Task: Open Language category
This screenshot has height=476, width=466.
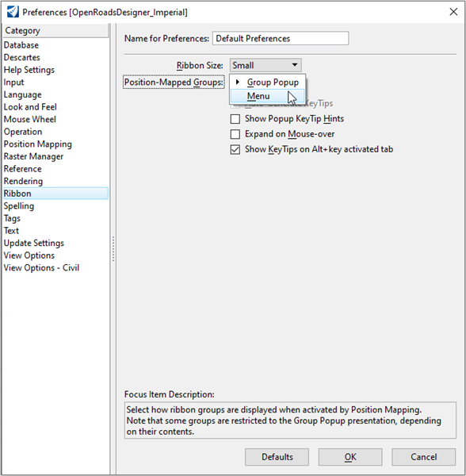Action: click(x=55, y=94)
